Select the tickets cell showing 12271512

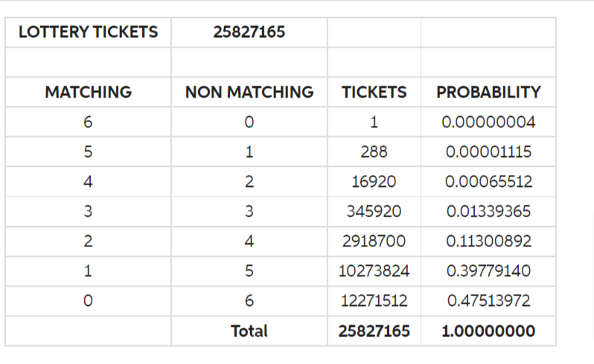click(374, 301)
